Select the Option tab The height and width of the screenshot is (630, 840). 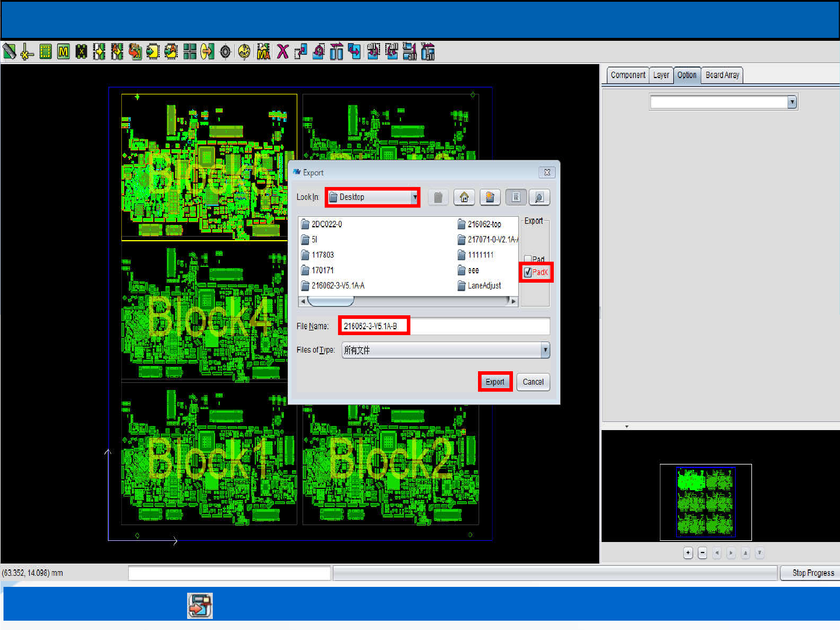click(687, 75)
